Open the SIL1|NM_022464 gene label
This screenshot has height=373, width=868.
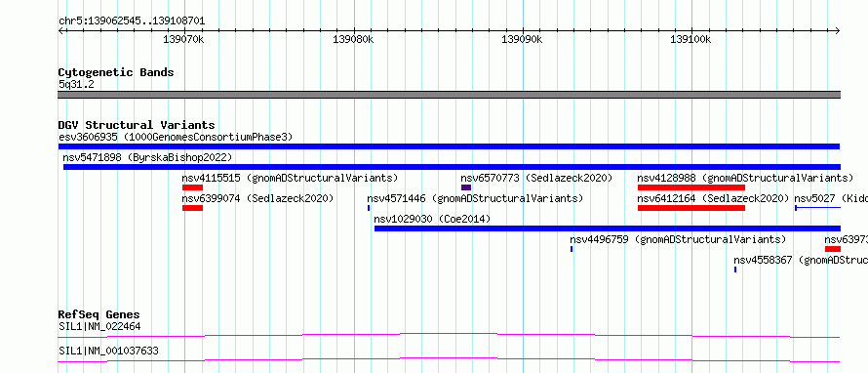[99, 326]
